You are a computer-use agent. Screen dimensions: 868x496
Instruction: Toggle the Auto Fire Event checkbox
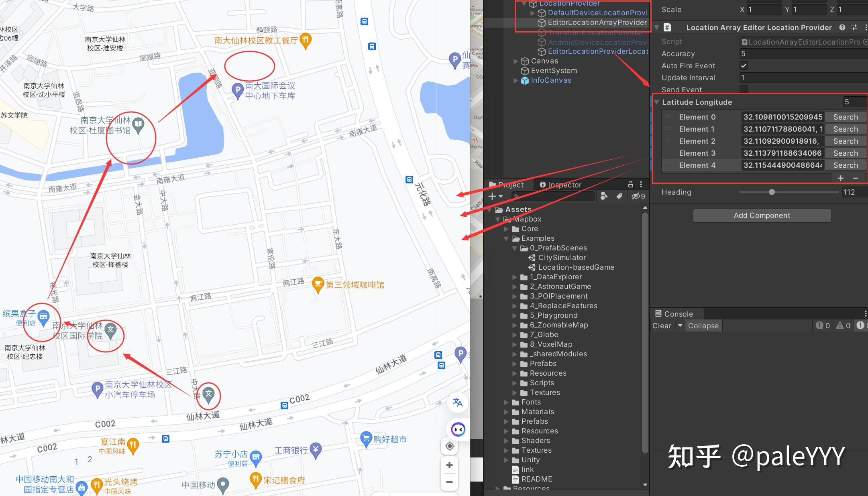744,65
